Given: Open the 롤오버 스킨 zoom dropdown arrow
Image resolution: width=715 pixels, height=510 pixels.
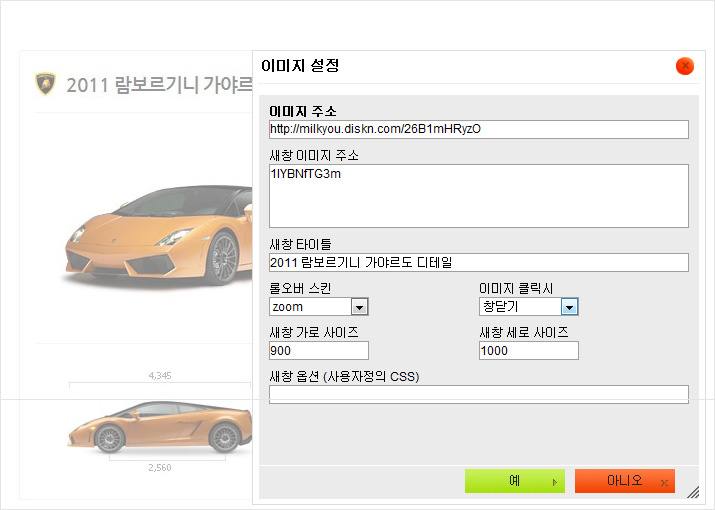Looking at the screenshot, I should (x=359, y=307).
